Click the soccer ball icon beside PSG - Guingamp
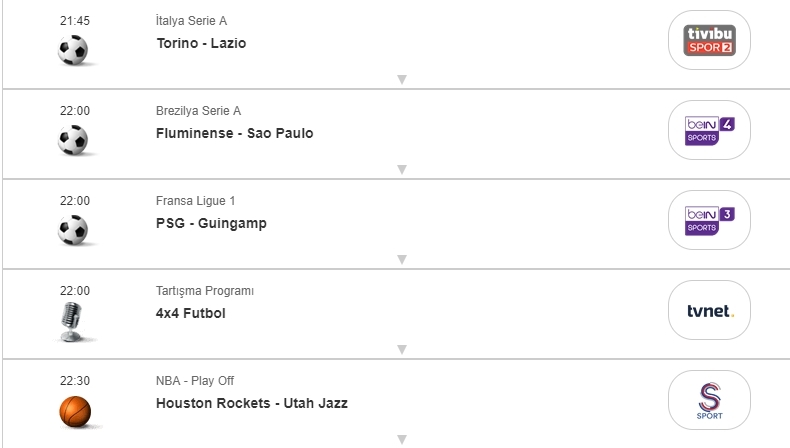This screenshot has width=790, height=448. (73, 230)
